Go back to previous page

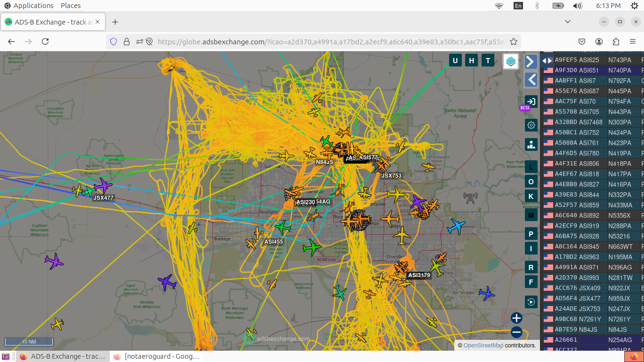tap(11, 41)
